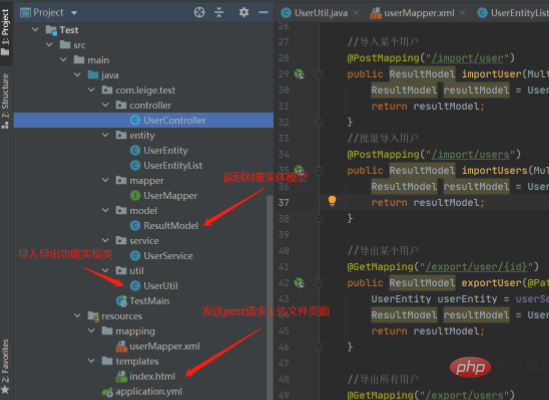Click the Collapse All icon in Project panel
Image resolution: width=549 pixels, height=400 pixels.
[219, 12]
